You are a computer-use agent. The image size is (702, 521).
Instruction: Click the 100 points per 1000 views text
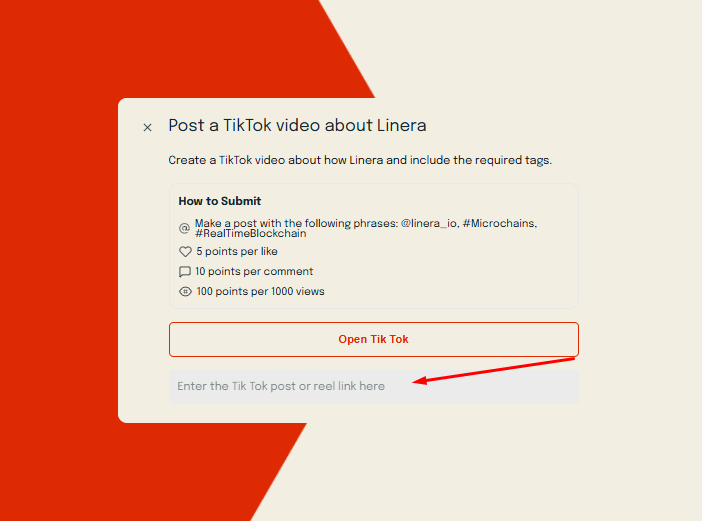pos(260,291)
